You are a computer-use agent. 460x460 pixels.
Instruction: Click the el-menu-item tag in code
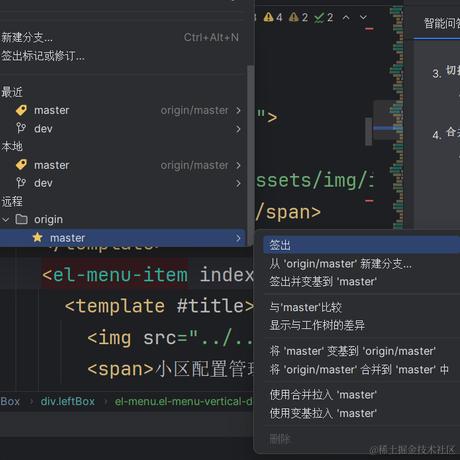pyautogui.click(x=115, y=275)
